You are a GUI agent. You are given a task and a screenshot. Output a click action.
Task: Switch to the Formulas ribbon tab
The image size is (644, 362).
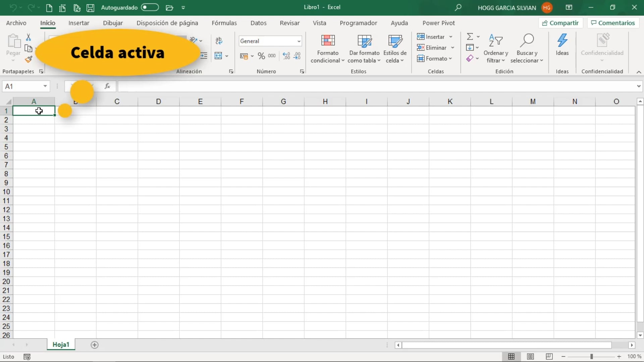[x=224, y=23]
